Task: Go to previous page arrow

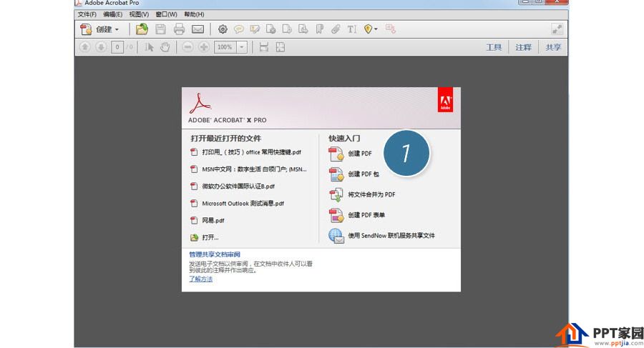Action: point(85,47)
